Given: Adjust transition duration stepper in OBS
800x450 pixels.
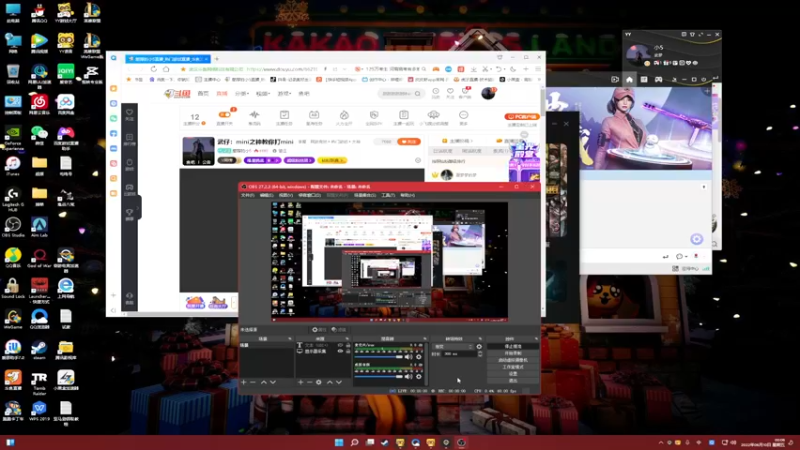Looking at the screenshot, I should pyautogui.click(x=480, y=354).
